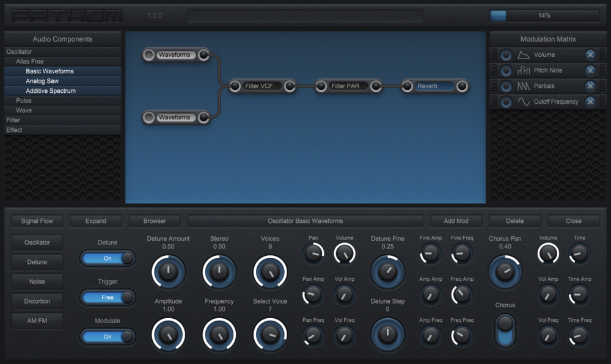This screenshot has width=611, height=364.
Task: Expand the Effect component category
Action: tap(62, 130)
